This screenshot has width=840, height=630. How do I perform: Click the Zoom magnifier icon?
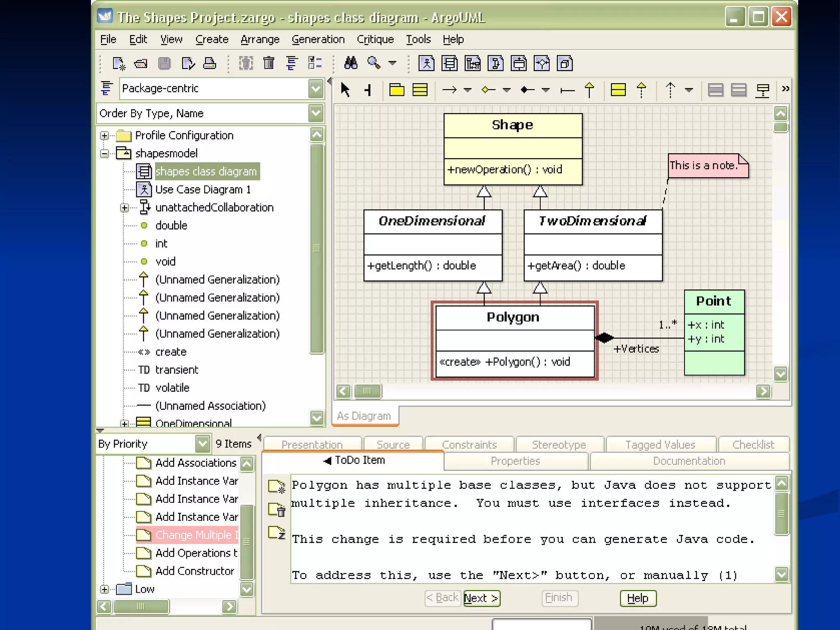374,63
